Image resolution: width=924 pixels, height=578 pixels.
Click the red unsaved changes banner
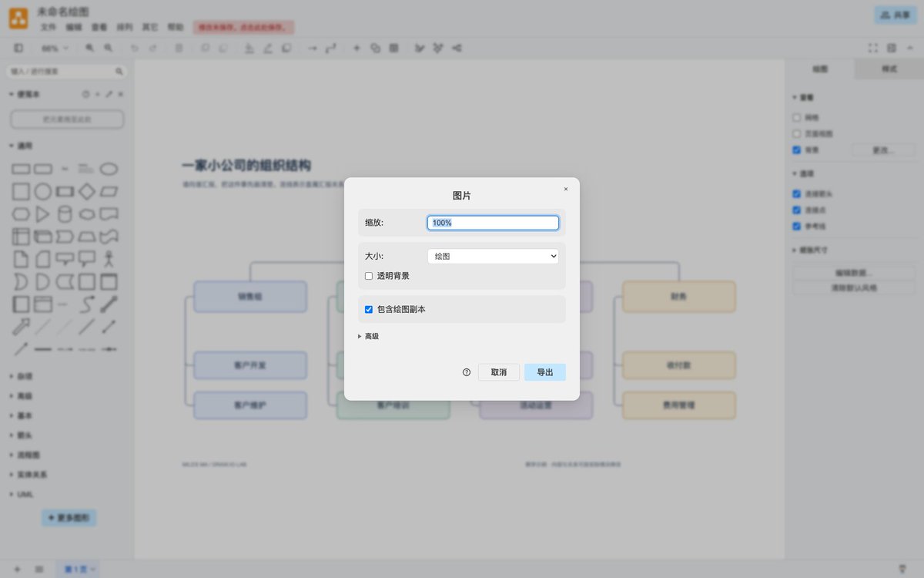point(244,27)
